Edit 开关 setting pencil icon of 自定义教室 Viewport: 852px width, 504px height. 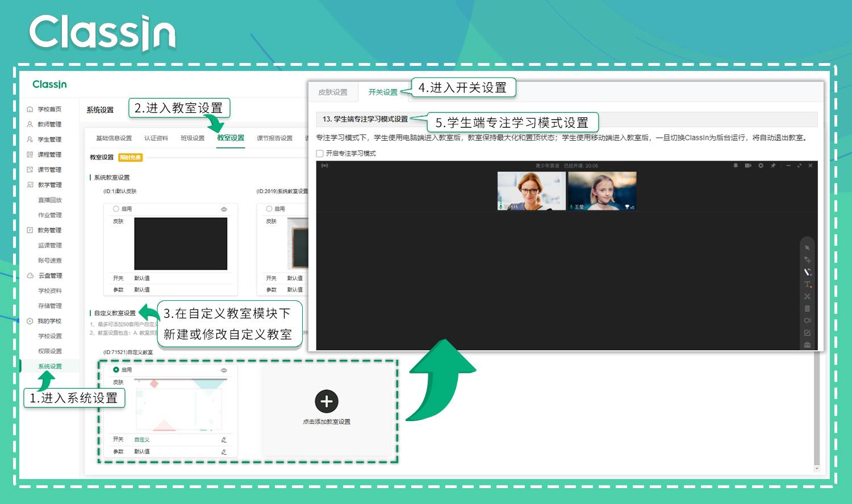tap(224, 440)
